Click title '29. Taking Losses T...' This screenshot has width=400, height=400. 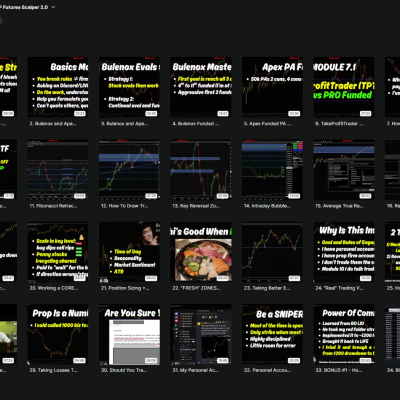54,370
